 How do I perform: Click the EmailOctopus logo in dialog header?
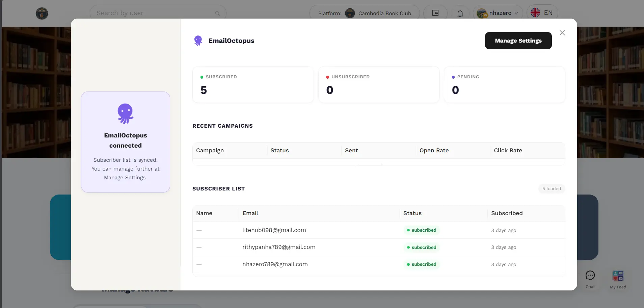coord(198,41)
